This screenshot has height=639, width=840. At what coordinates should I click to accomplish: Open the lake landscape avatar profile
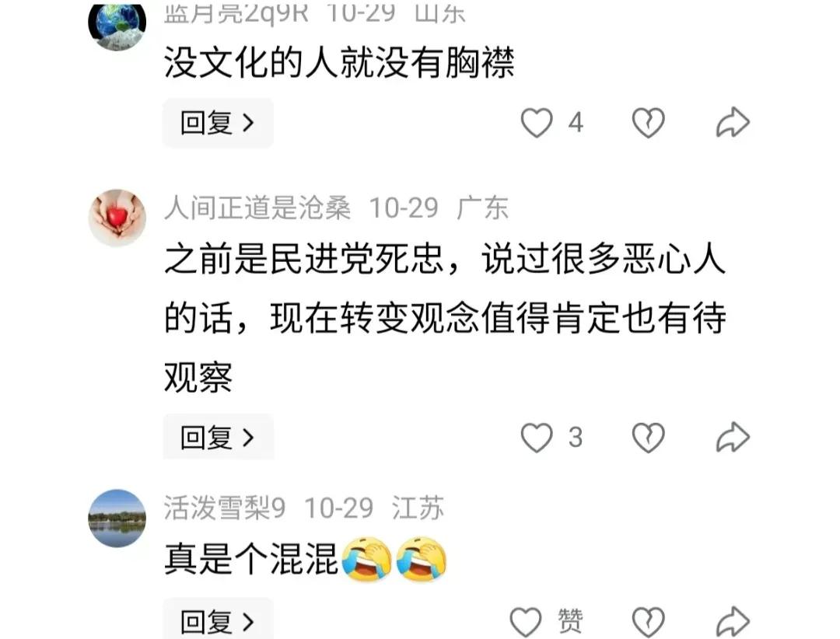[x=117, y=518]
